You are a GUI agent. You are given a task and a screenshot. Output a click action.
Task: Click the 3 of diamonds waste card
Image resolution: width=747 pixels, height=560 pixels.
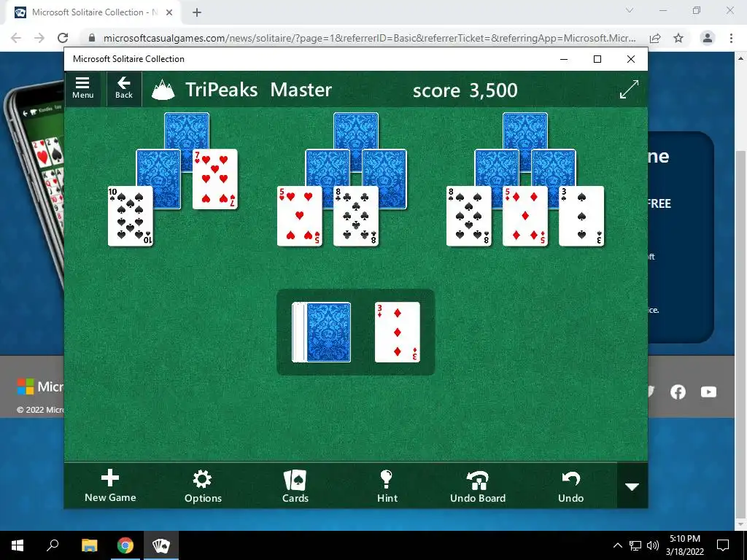398,332
